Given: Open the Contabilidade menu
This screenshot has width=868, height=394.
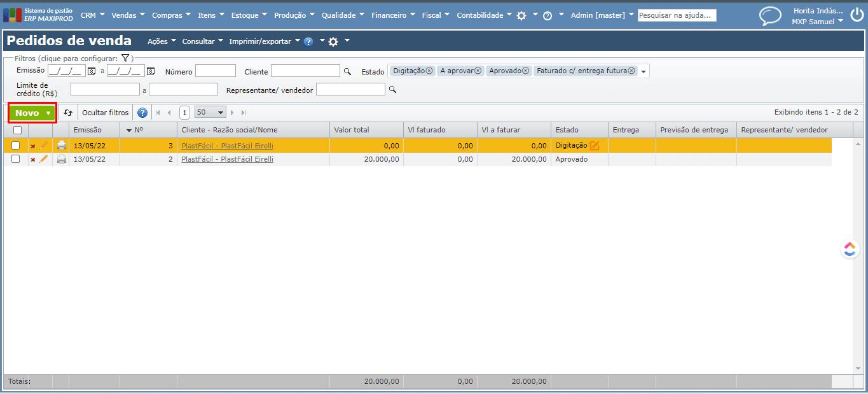Looking at the screenshot, I should [484, 15].
